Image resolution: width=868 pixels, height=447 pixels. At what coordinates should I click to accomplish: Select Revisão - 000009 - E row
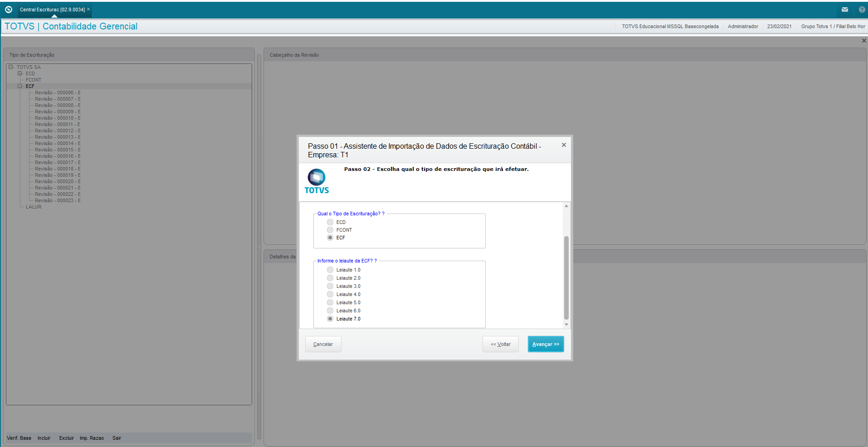[x=58, y=112]
